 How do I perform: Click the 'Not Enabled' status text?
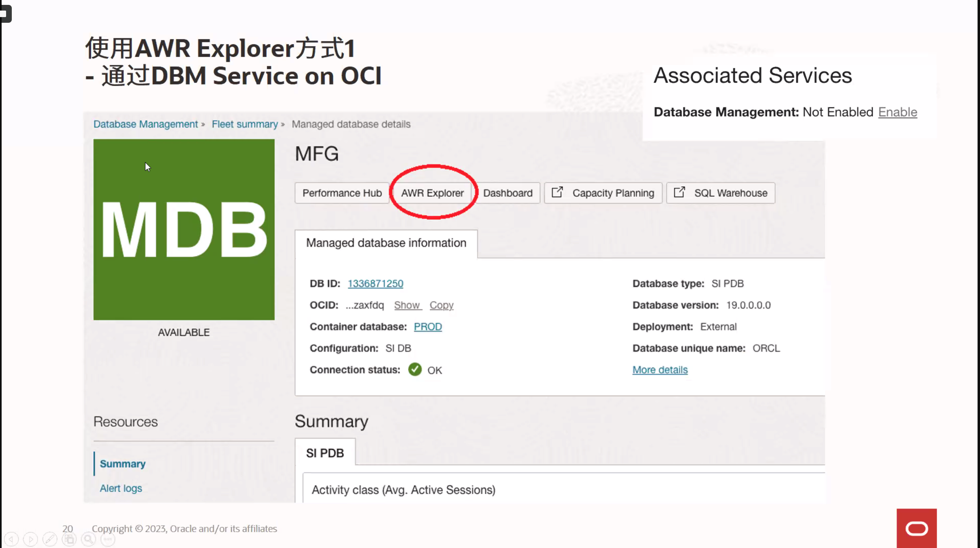(838, 112)
